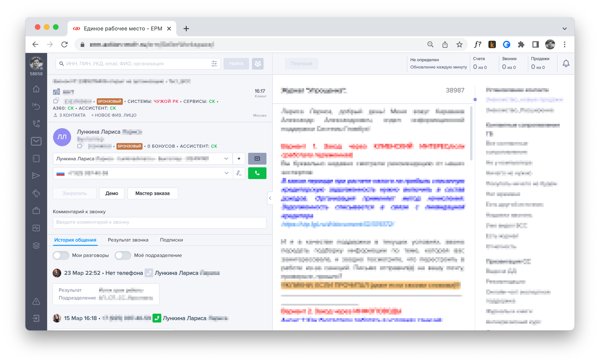The width and height of the screenshot is (600, 364).
Task: Toggle the Мои разговоры switch
Action: click(61, 256)
